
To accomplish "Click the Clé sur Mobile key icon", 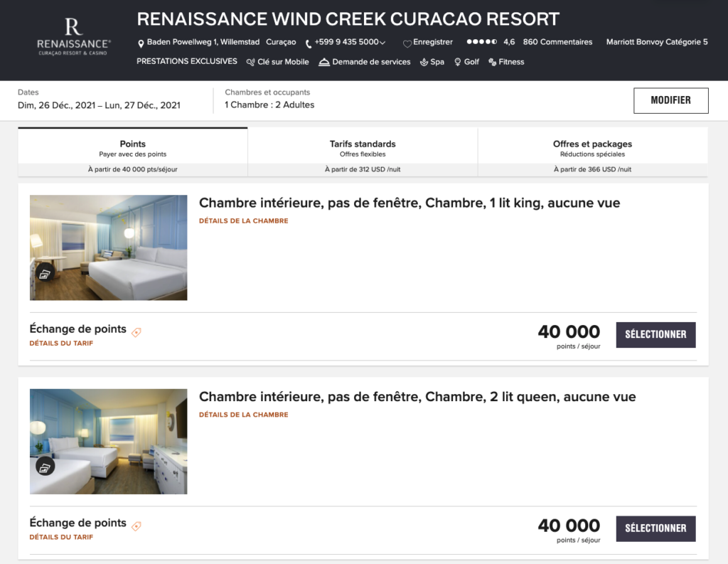I will pos(250,63).
